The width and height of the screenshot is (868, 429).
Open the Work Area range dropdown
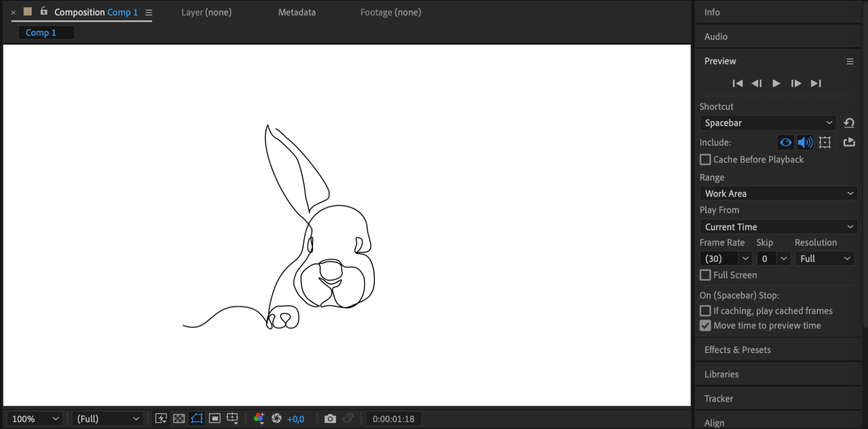coord(779,193)
